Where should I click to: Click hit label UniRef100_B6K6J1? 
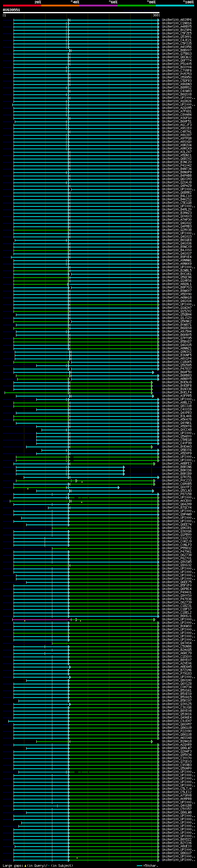tap(177, 616)
